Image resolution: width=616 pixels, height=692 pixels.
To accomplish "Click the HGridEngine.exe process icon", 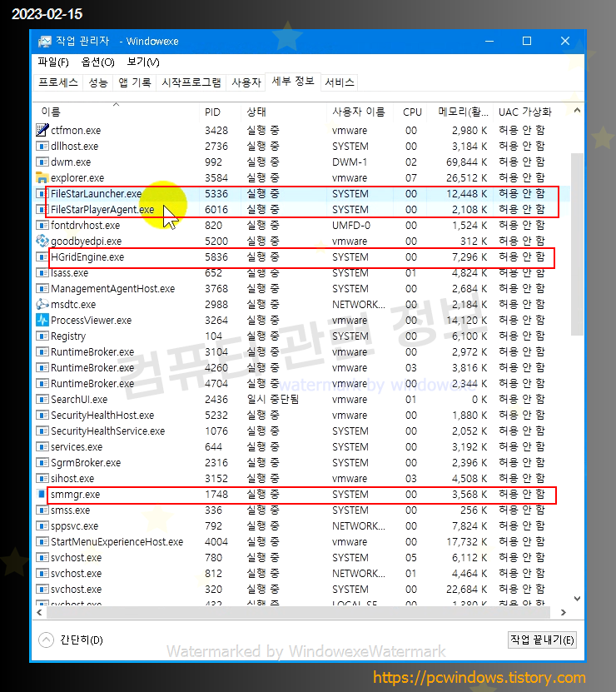I will tap(42, 256).
